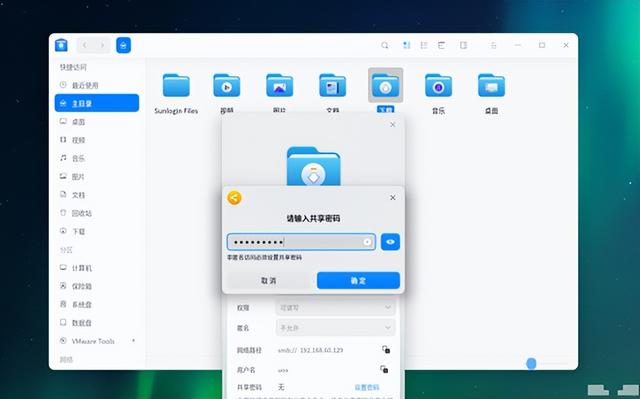Click the file manager app logo
640x399 pixels.
coord(61,45)
